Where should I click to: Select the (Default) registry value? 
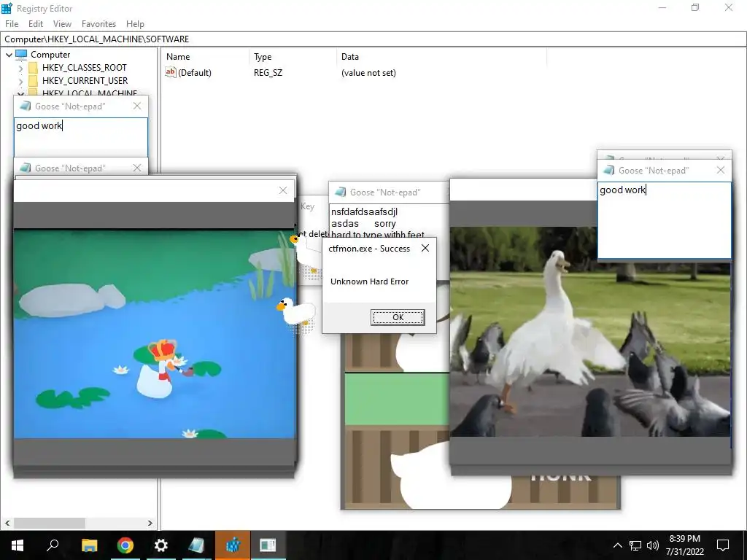coord(194,73)
